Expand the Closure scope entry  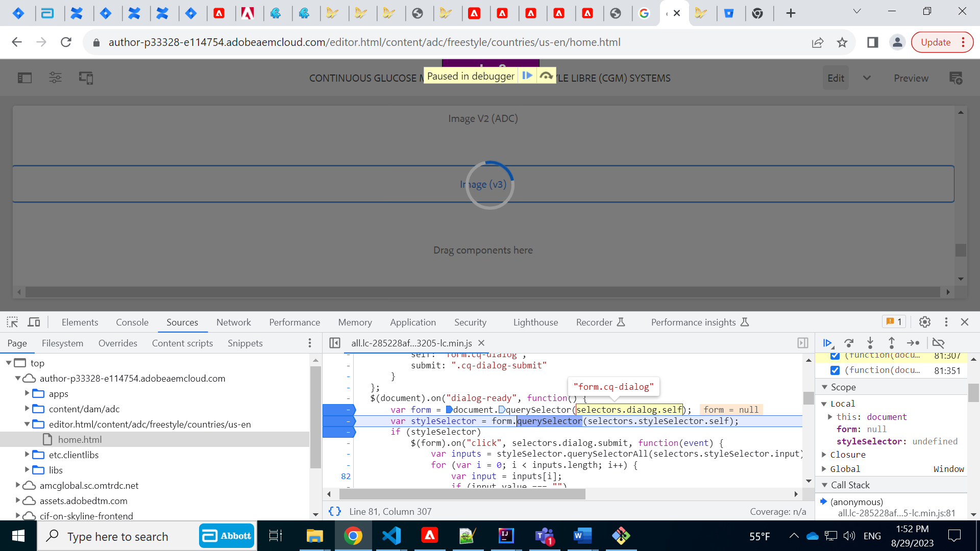click(x=824, y=455)
